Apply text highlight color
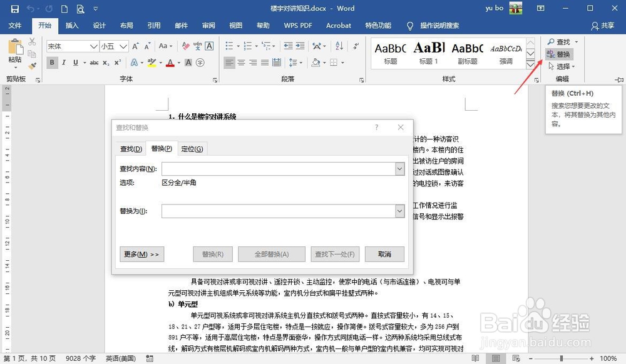Viewport: 626px width, 364px height. pos(151,61)
